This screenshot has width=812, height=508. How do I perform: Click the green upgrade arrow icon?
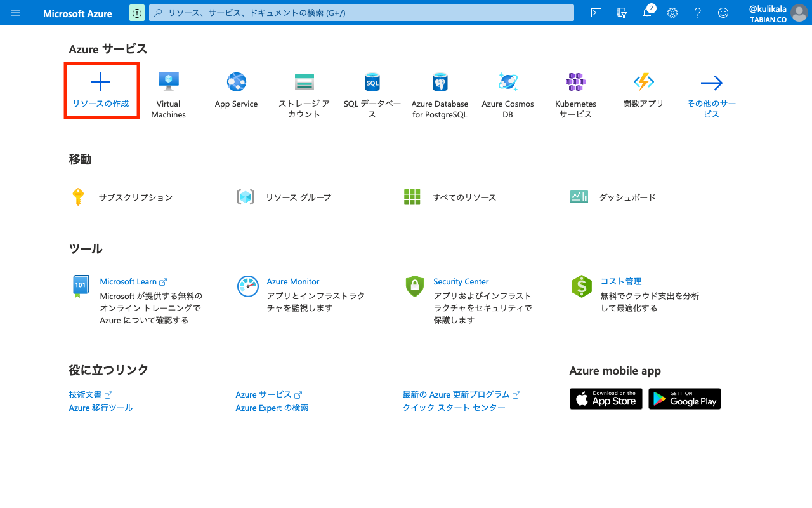(136, 13)
